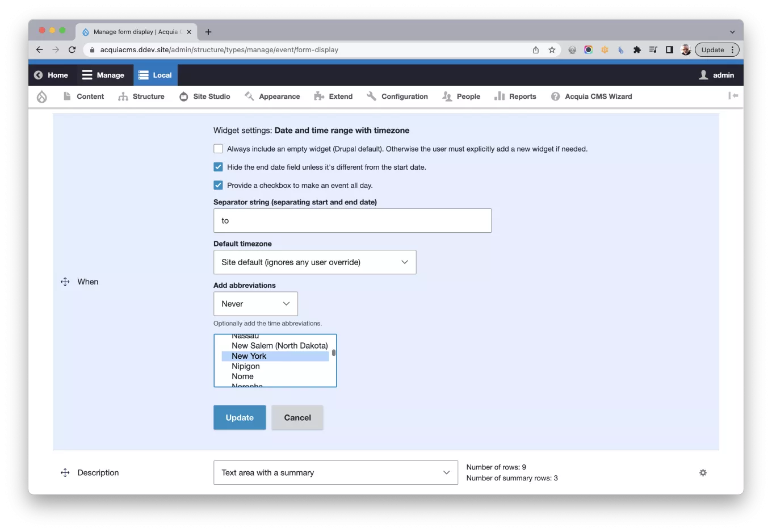Click the Drupal drop logo icon

(x=42, y=97)
